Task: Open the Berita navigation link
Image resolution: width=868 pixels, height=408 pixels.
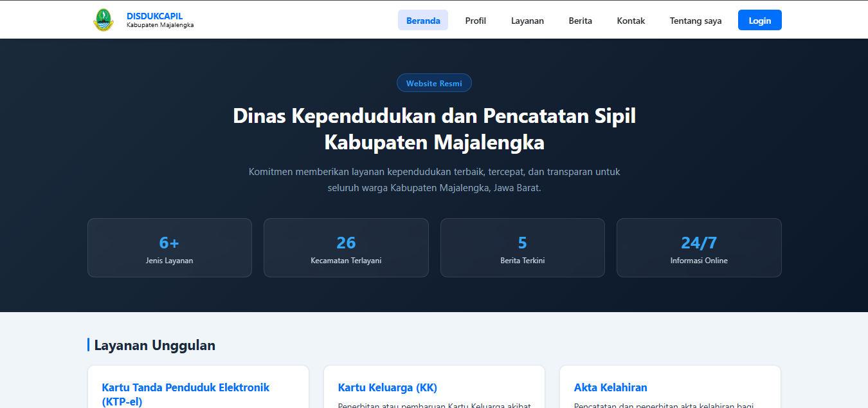Action: point(581,21)
